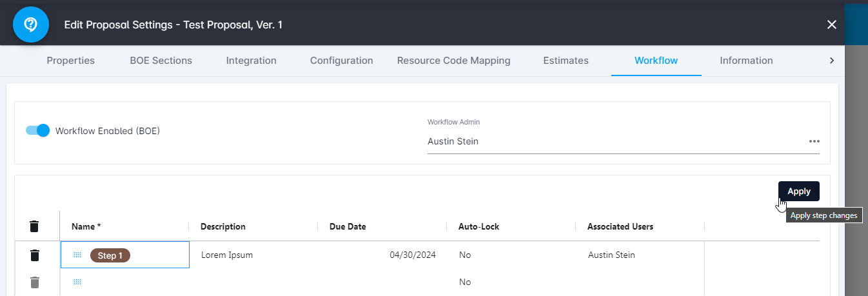Open the BOE Sections tab
The image size is (868, 296).
click(161, 61)
